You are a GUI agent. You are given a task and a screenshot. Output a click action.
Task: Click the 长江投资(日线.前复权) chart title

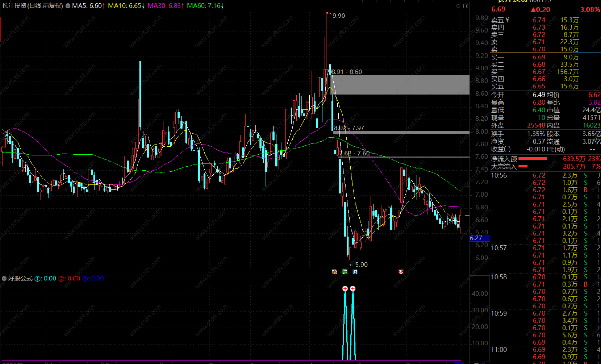tap(33, 6)
